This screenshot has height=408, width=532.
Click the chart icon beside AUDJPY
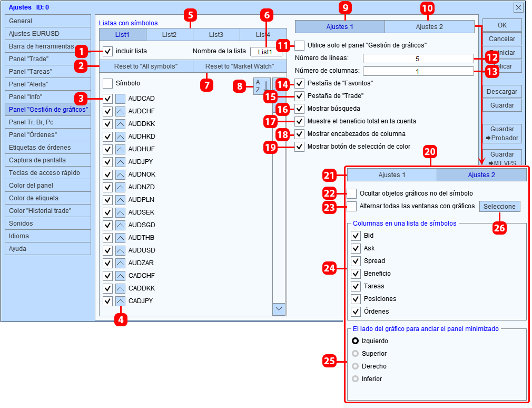pos(120,162)
